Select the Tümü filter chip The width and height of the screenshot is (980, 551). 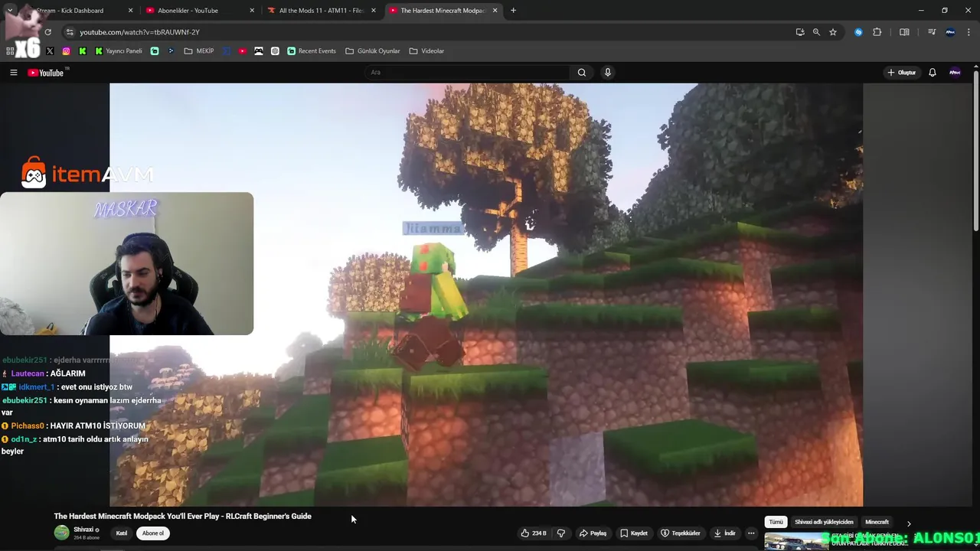pyautogui.click(x=776, y=522)
